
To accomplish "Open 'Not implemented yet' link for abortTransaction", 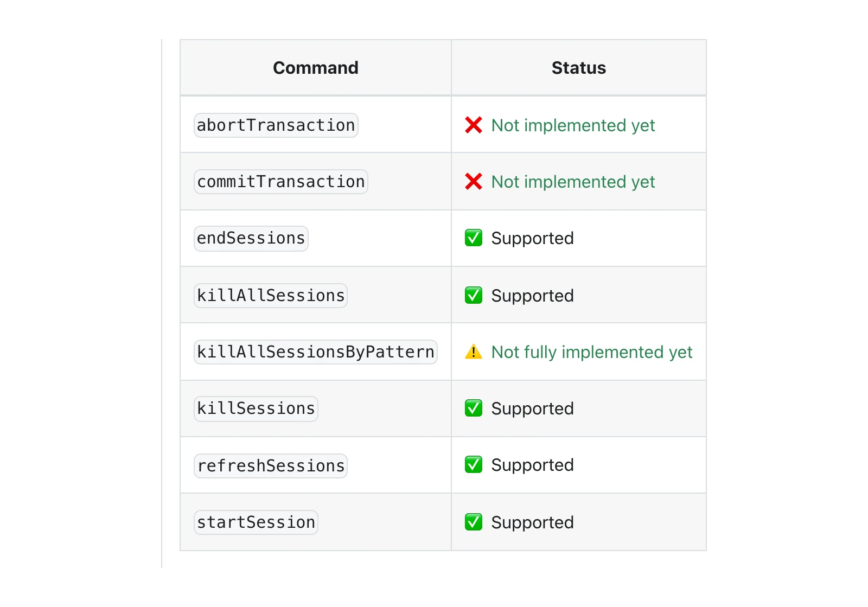I will tap(573, 125).
